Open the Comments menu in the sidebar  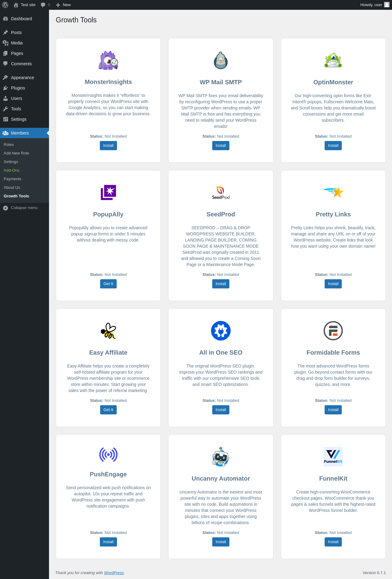pos(24,64)
